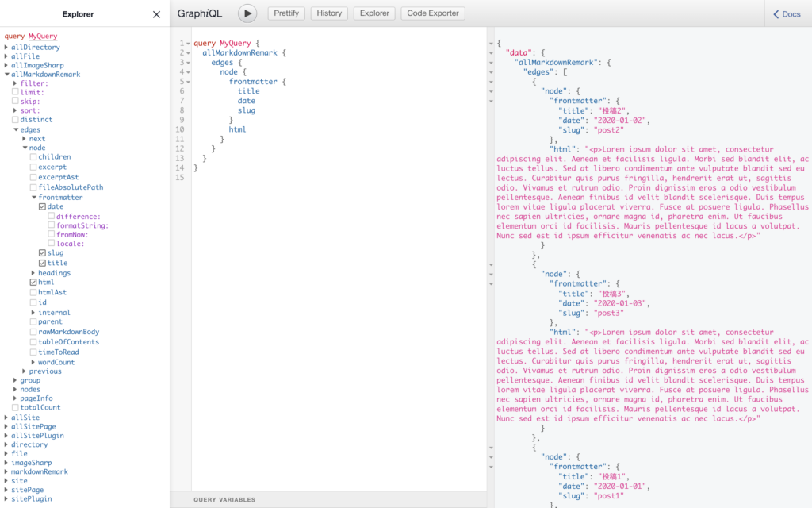Collapse the frontmatter field in explorer
This screenshot has width=812, height=508.
point(33,198)
